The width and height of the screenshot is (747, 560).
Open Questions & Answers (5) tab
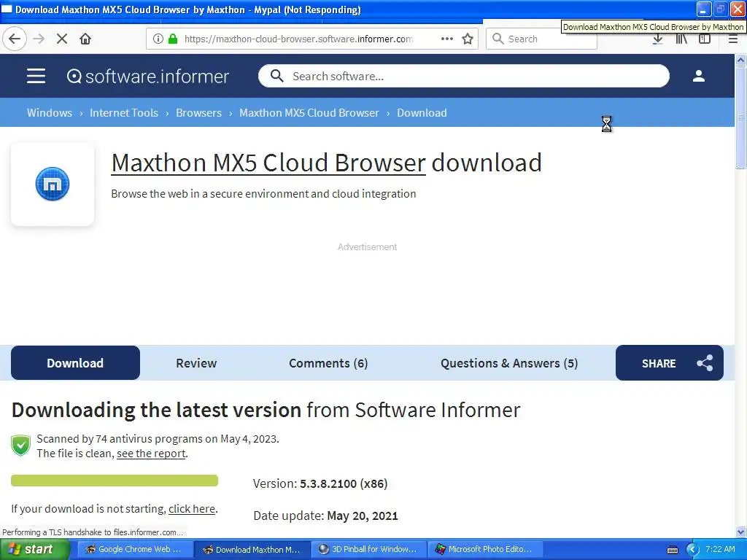tap(509, 363)
